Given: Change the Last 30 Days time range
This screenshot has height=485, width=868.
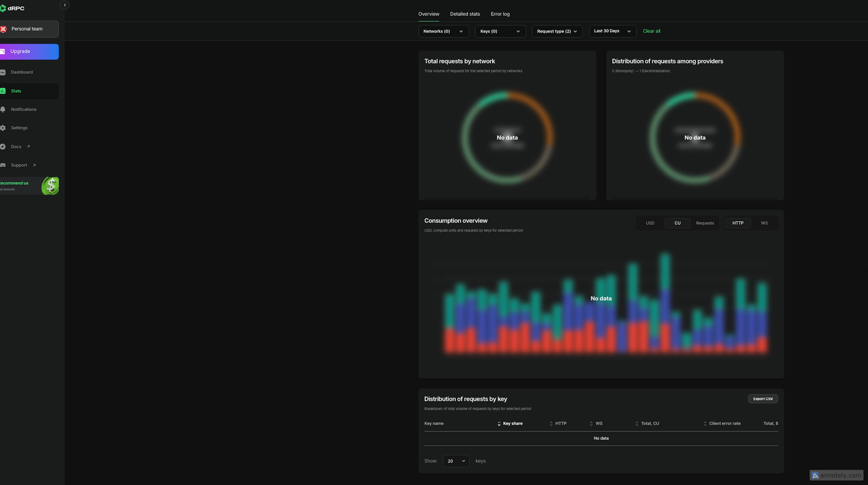Looking at the screenshot, I should [x=611, y=31].
